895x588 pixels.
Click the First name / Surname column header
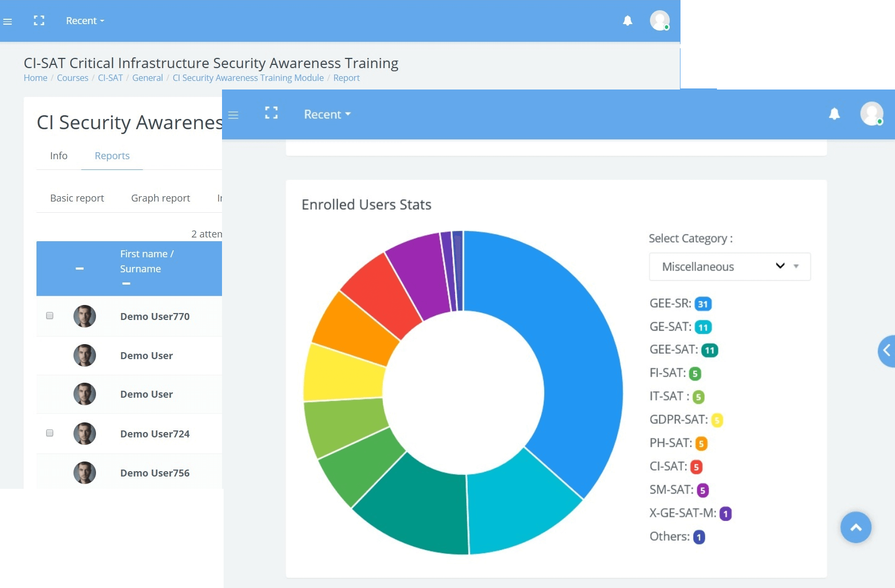pyautogui.click(x=147, y=262)
